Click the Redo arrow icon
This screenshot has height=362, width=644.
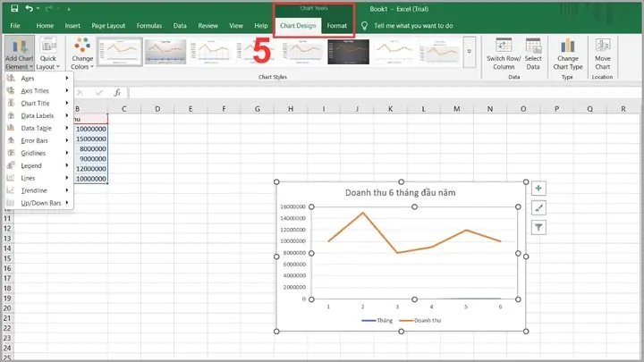49,9
